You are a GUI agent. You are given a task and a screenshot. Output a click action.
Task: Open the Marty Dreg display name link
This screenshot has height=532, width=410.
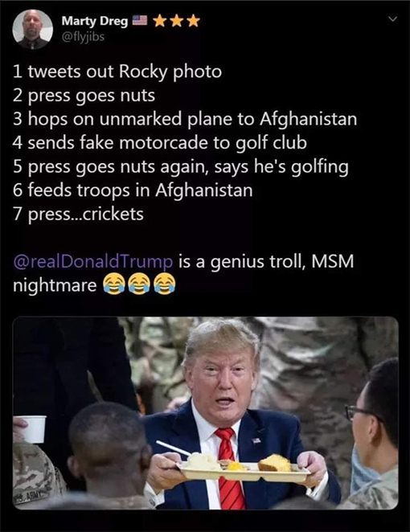pyautogui.click(x=94, y=22)
